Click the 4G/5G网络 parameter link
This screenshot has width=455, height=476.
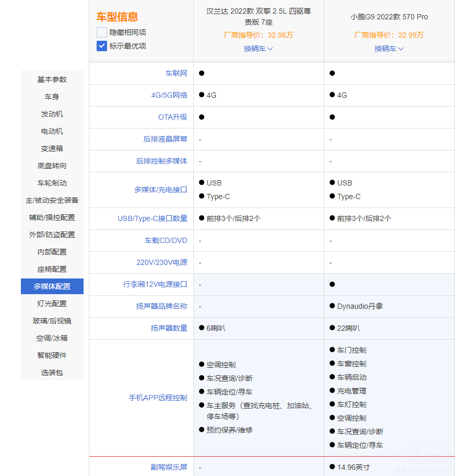[169, 95]
